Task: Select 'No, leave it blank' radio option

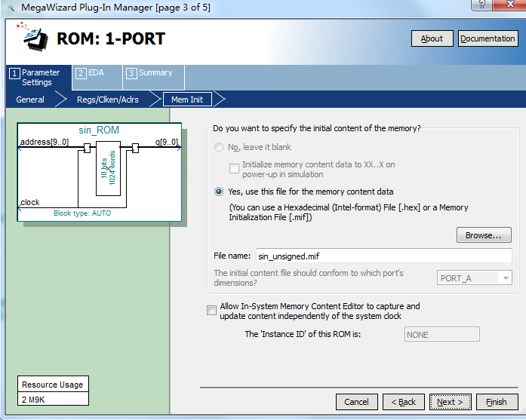Action: pyautogui.click(x=219, y=147)
